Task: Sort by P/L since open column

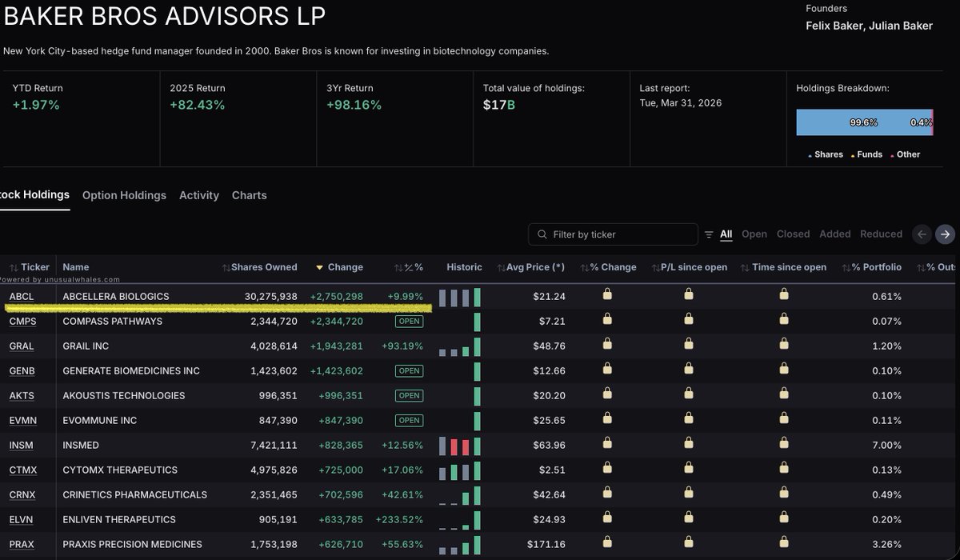Action: click(690, 267)
